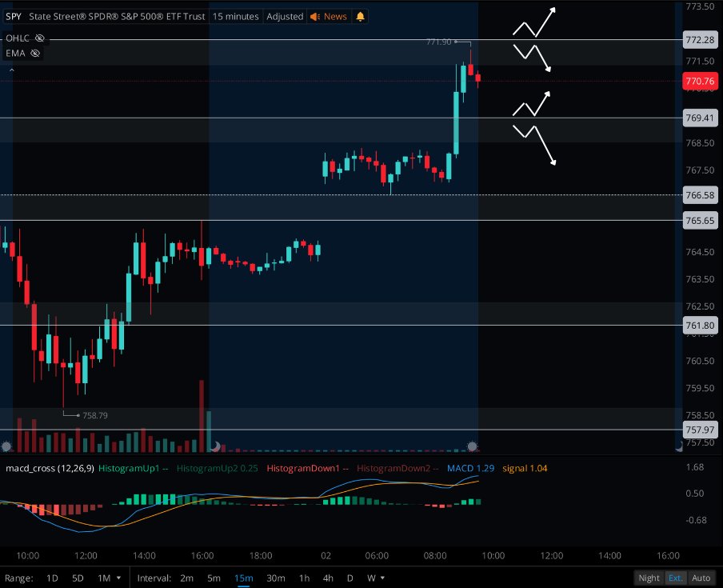The height and width of the screenshot is (588, 723).
Task: Choose the 2m interval
Action: [186, 578]
